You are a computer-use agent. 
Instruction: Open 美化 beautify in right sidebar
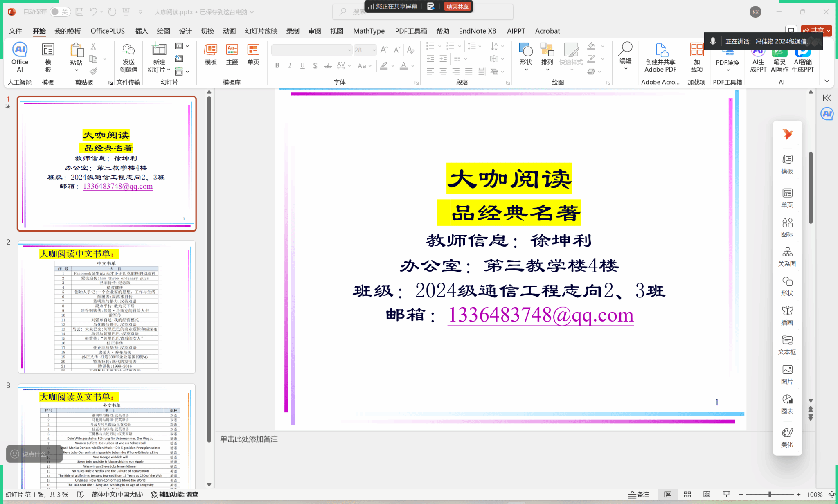787,437
